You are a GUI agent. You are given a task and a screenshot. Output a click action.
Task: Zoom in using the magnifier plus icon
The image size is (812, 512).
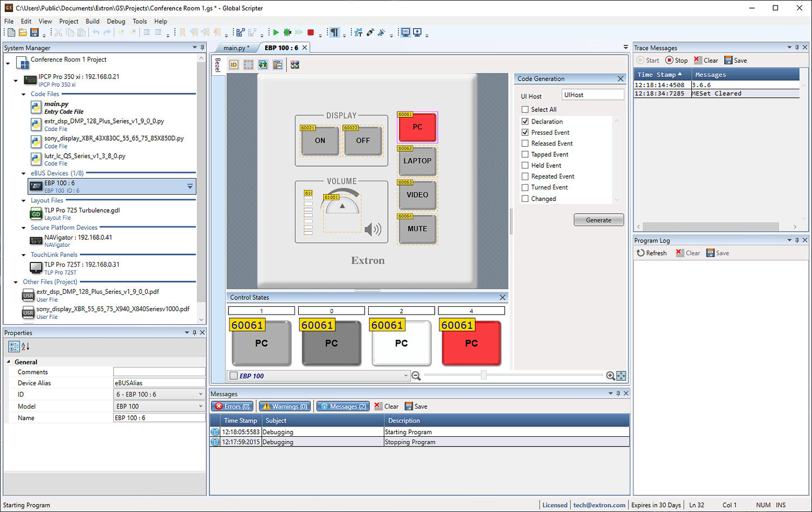610,376
